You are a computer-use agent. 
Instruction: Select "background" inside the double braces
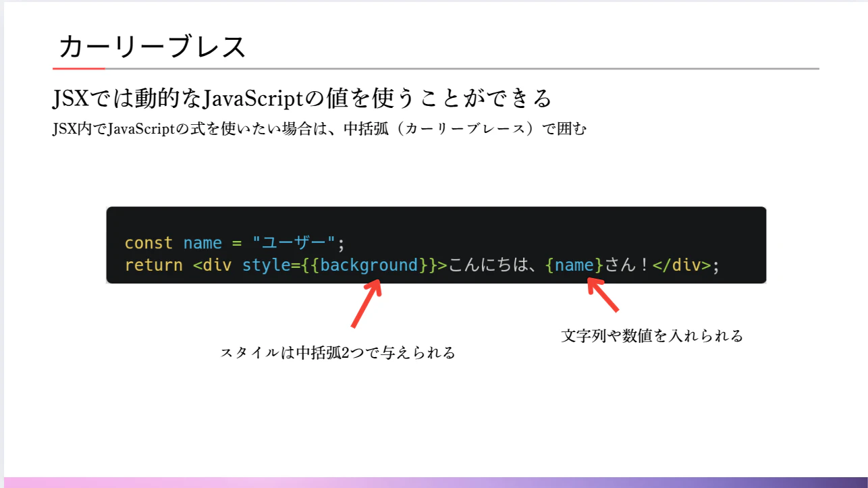(369, 265)
